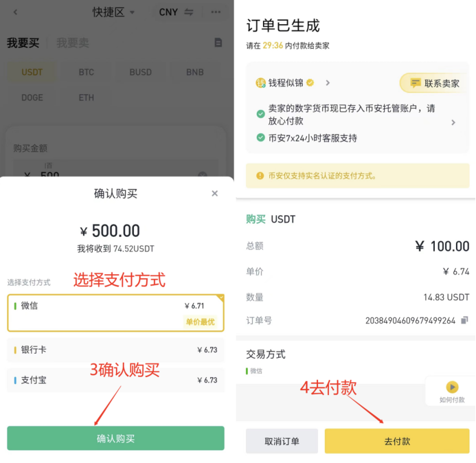Viewport: 476px width, 463px height.
Task: Tap the total amount ¥ 100.00
Action: coord(442,246)
